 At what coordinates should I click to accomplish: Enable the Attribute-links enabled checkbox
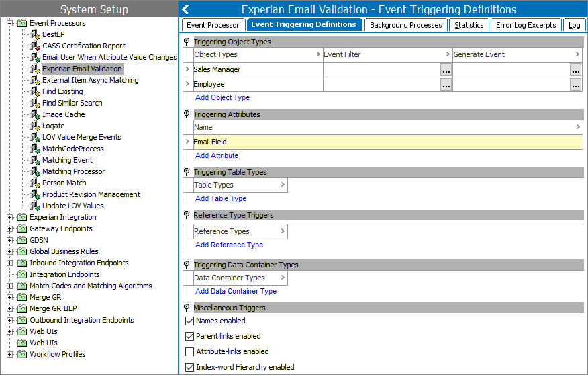pos(190,351)
